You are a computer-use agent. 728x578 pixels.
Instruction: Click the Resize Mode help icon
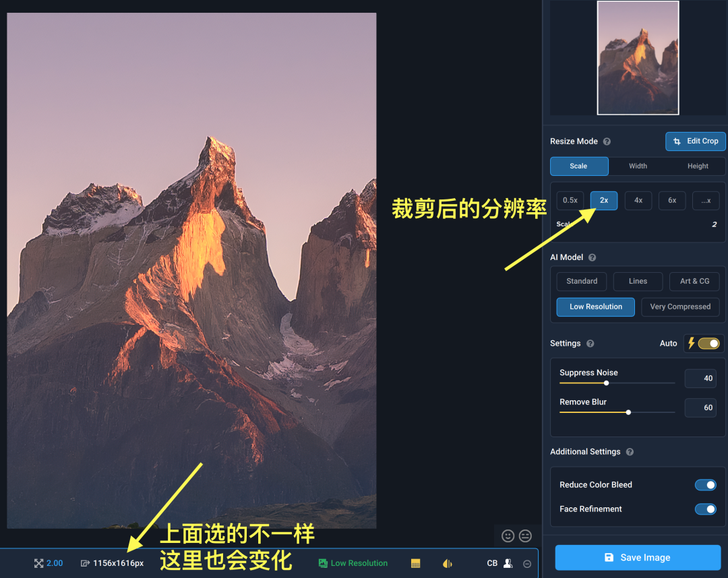[607, 141]
